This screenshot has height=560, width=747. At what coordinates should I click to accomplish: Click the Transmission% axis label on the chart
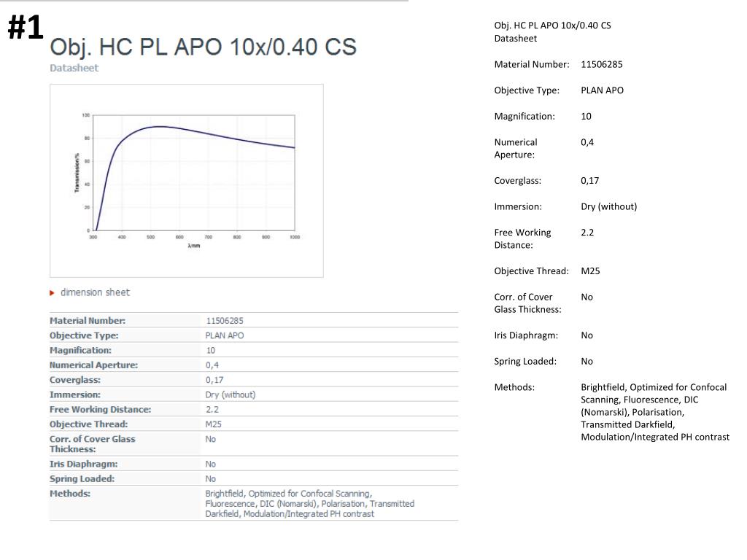coord(77,172)
